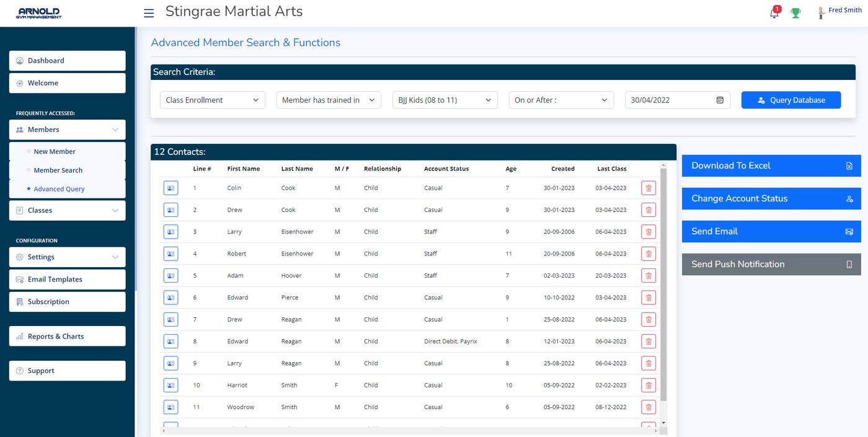Open contact card for Colin Cook
Viewport: 868px width, 437px height.
tap(170, 188)
